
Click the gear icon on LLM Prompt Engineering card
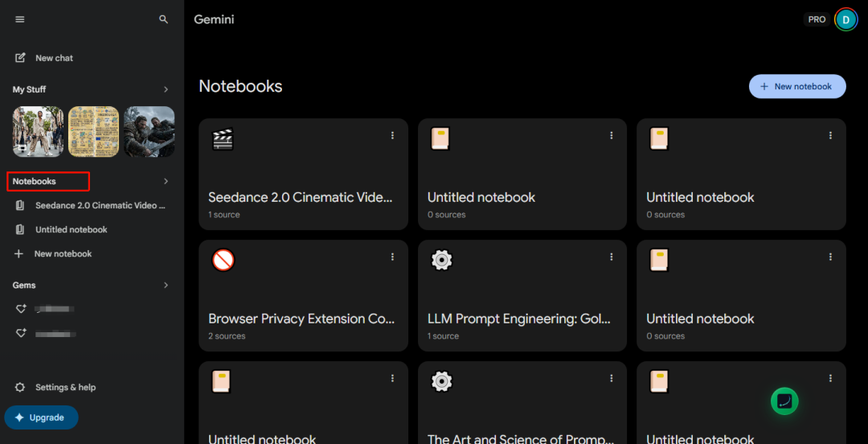coord(442,260)
